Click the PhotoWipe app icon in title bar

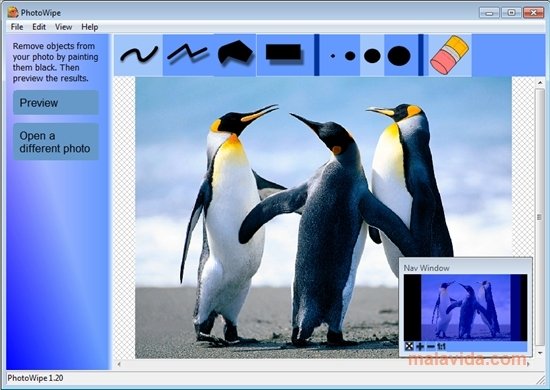pyautogui.click(x=13, y=13)
